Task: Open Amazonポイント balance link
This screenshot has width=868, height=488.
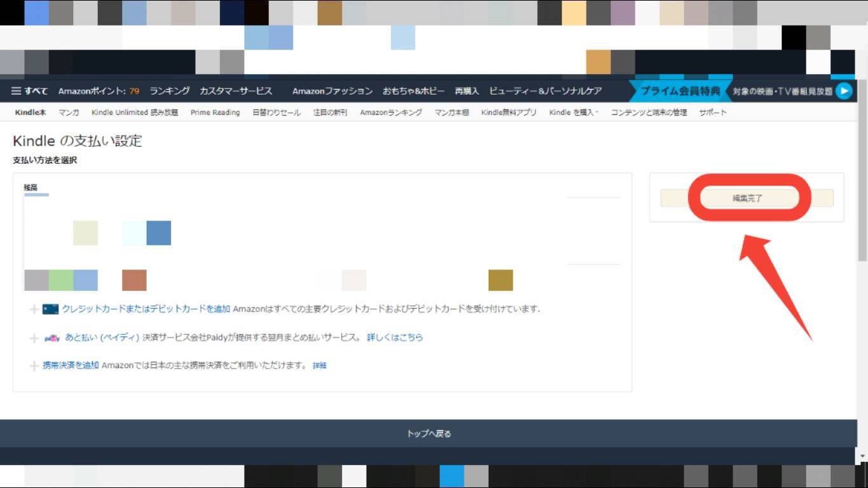Action: [99, 91]
